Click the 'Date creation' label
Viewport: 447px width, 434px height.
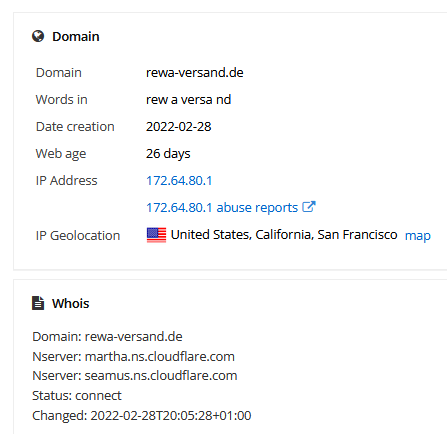click(x=75, y=127)
